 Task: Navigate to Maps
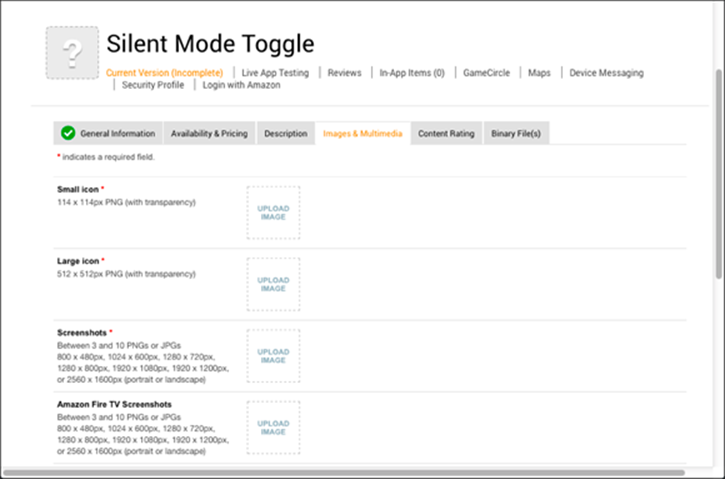pyautogui.click(x=539, y=73)
